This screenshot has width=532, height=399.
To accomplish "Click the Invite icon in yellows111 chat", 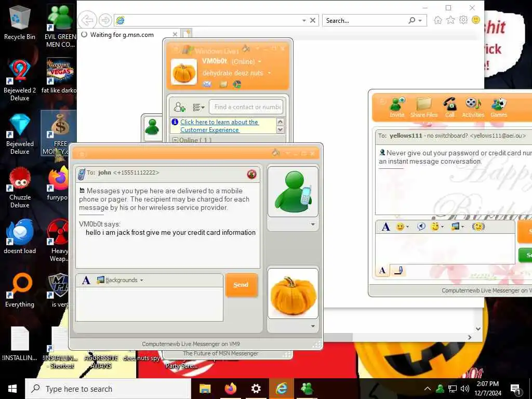I will point(397,108).
